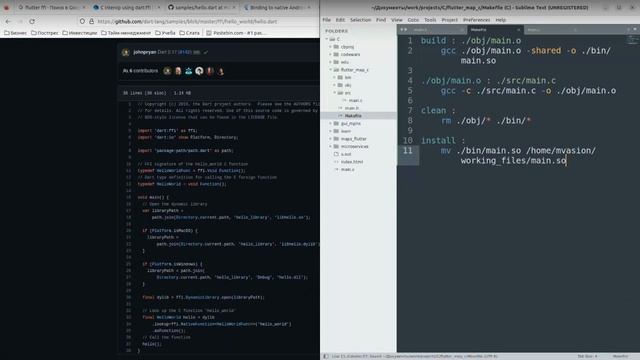
Task: Open the johnpryan author link on GitHub
Action: [144, 52]
